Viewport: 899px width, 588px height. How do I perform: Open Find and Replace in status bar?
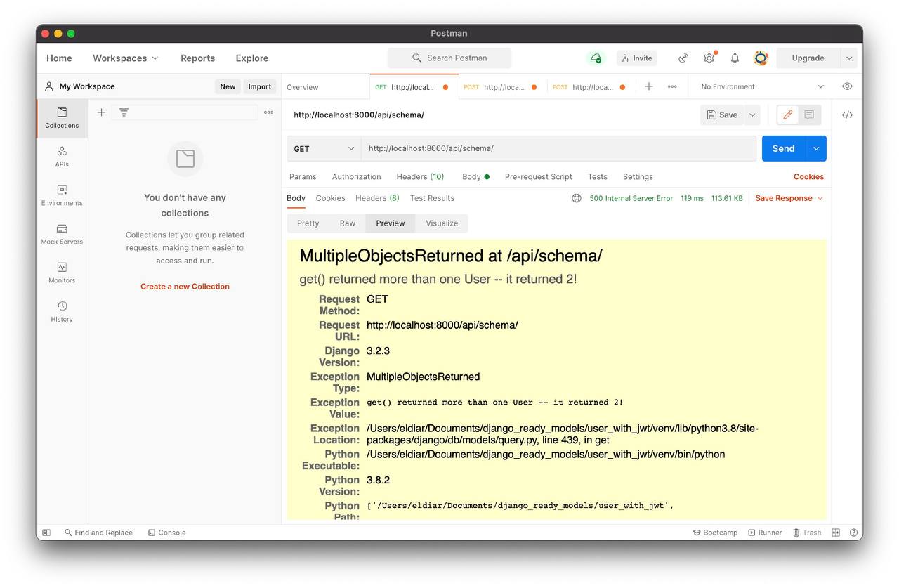coord(98,533)
